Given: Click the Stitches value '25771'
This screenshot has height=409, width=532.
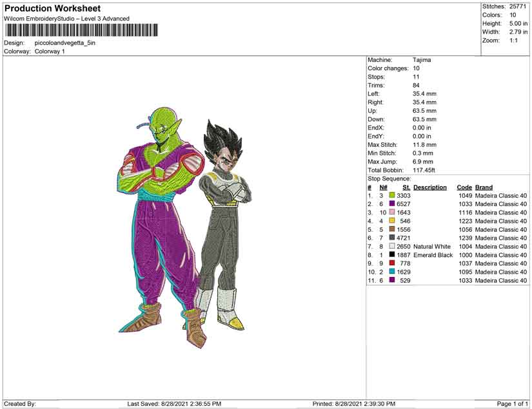Looking at the screenshot, I should (x=518, y=6).
